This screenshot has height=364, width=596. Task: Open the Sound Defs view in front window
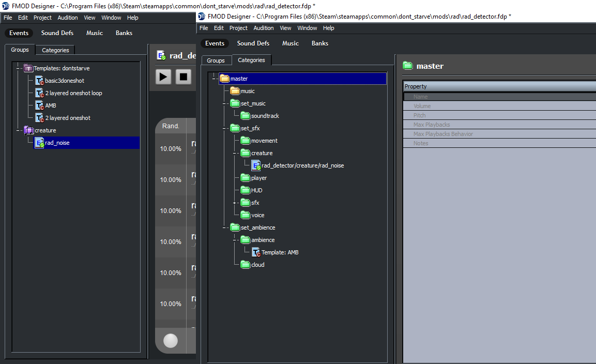(253, 43)
